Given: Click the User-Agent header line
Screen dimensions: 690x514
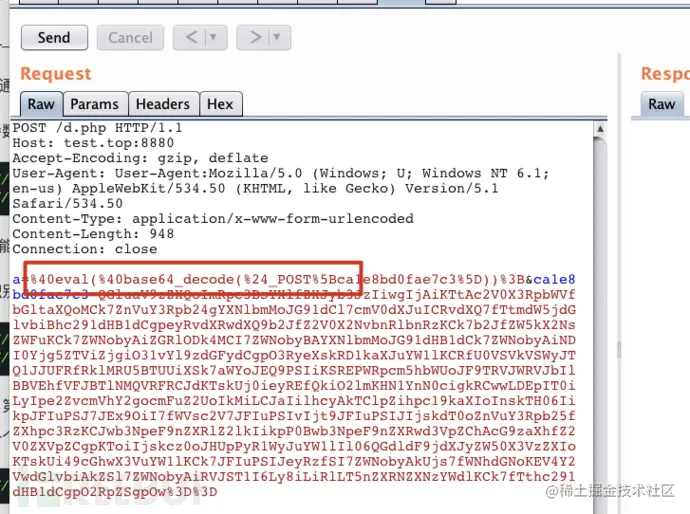Looking at the screenshot, I should (x=281, y=173).
